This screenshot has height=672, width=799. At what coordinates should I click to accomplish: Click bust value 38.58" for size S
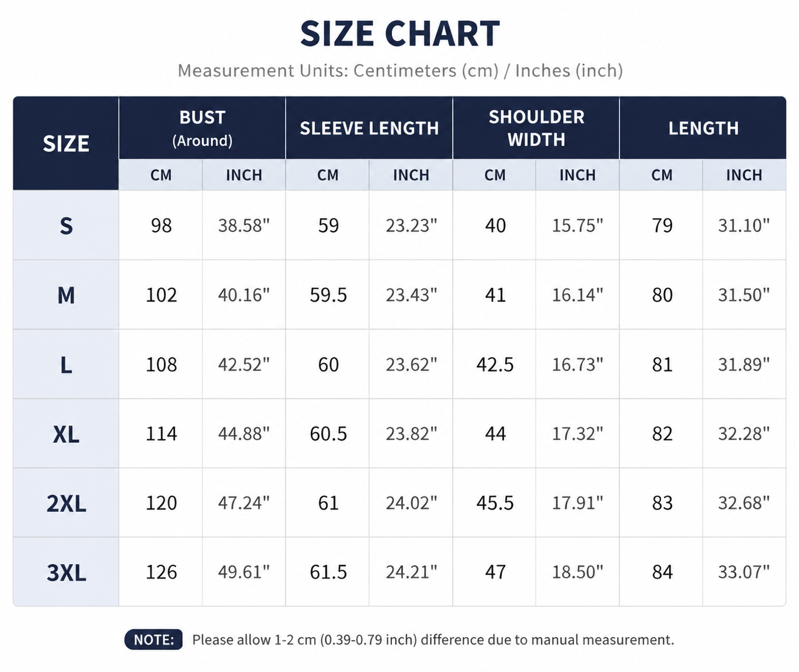click(x=244, y=226)
